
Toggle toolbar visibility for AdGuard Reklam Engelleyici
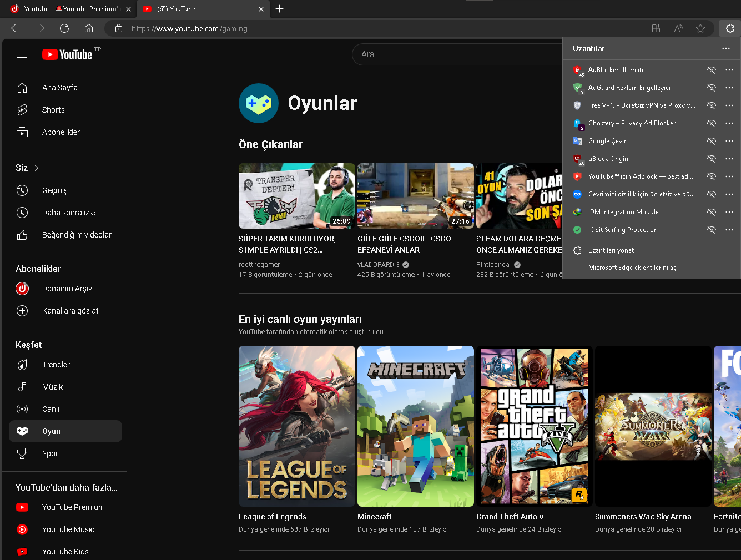pyautogui.click(x=711, y=88)
